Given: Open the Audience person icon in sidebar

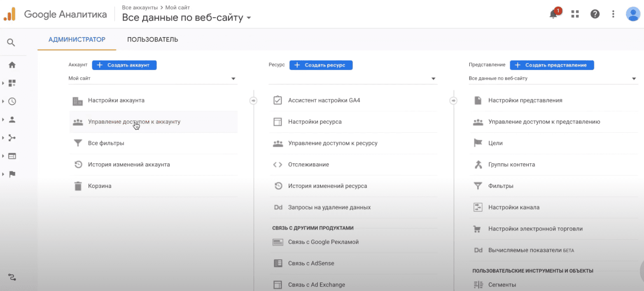Looking at the screenshot, I should pyautogui.click(x=12, y=120).
